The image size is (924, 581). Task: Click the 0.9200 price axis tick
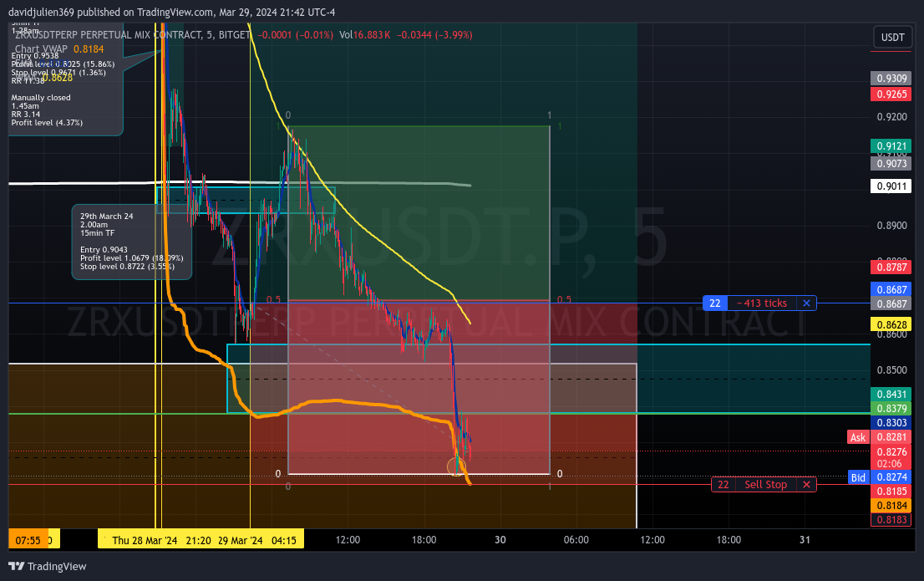coord(891,117)
